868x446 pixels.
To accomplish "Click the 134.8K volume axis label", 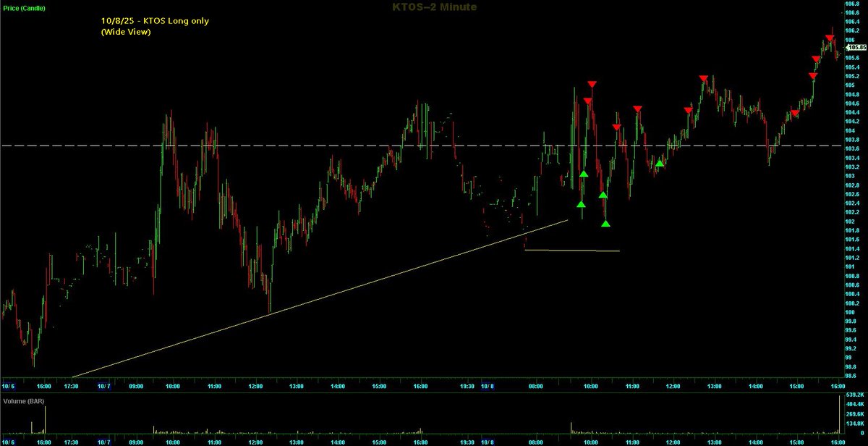I will 855,424.
